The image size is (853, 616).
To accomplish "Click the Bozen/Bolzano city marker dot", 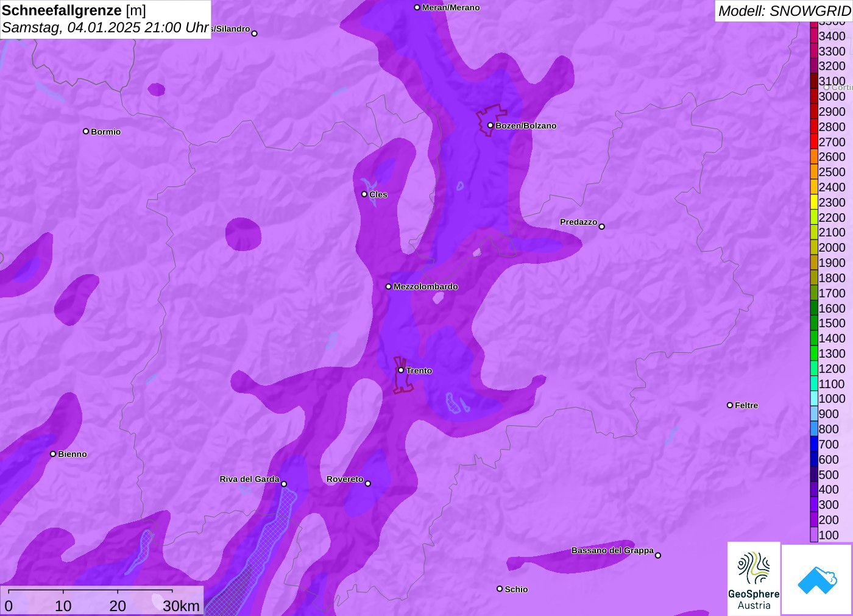I will (490, 126).
